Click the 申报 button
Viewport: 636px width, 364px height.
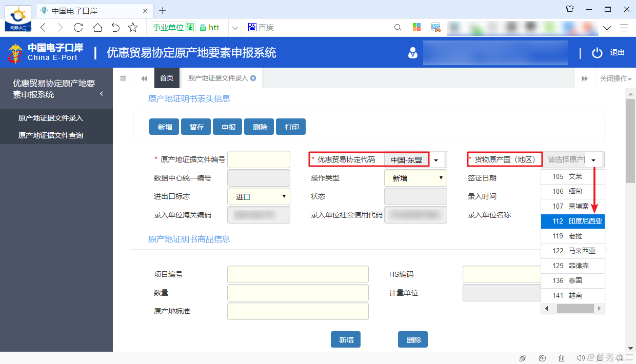228,127
